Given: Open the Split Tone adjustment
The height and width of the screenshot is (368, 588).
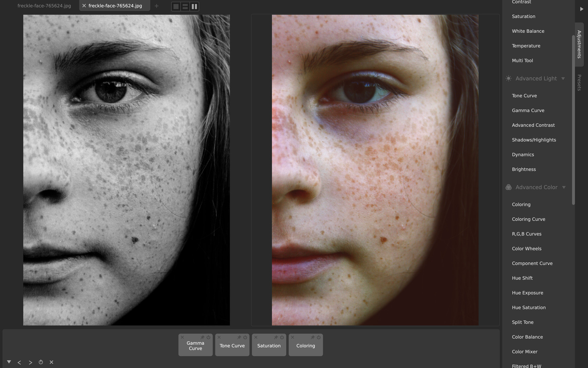Looking at the screenshot, I should [523, 322].
